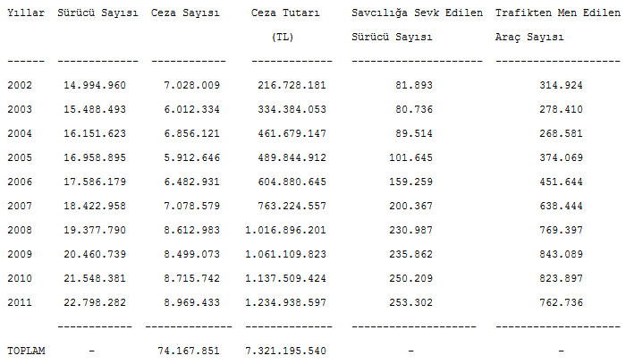Viewport: 634px width, 364px height.
Task: Click banned vehicles value 638.444
Action: 561,207
